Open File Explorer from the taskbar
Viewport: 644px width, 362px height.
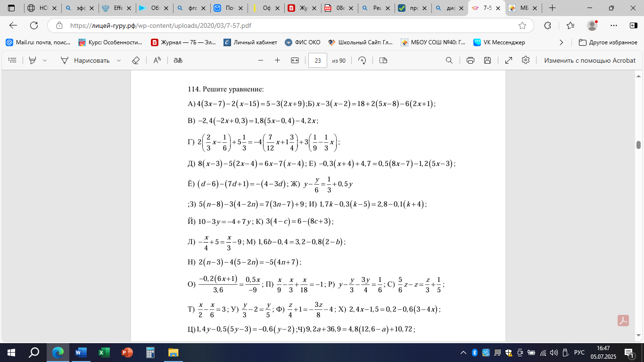click(x=173, y=352)
